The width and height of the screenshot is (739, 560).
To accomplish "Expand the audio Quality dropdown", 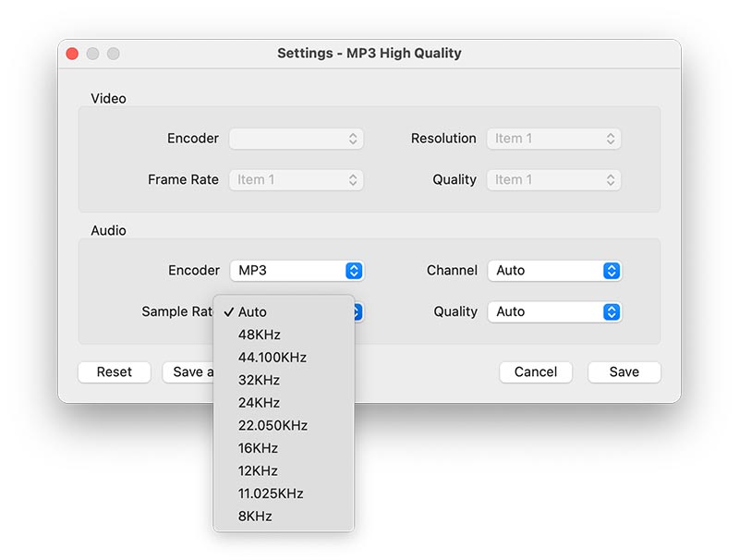I will click(x=554, y=311).
